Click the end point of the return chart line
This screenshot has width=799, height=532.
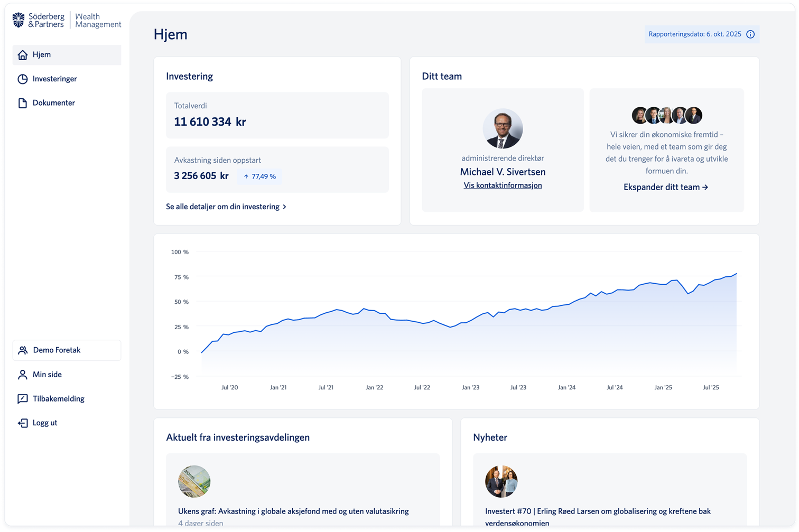point(736,274)
